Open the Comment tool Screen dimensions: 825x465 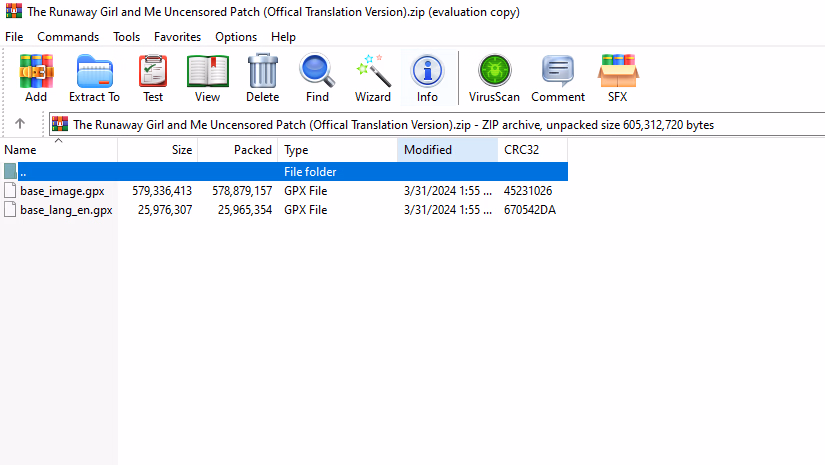coord(558,78)
